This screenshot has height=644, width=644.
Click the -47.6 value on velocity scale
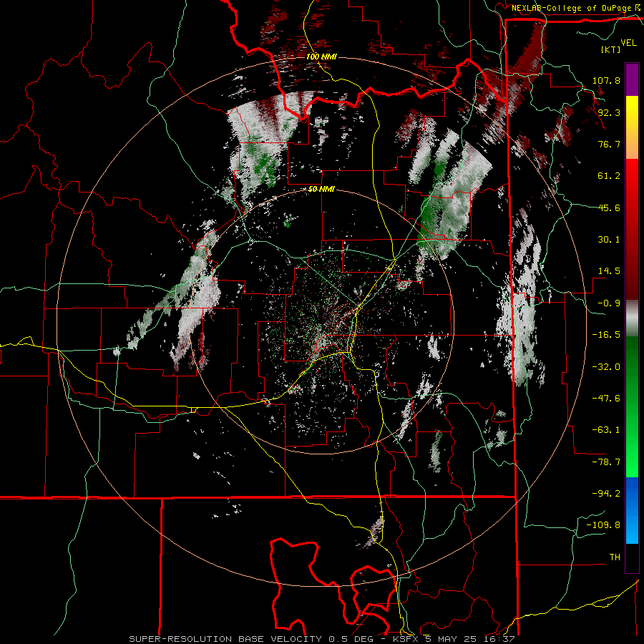tap(606, 399)
